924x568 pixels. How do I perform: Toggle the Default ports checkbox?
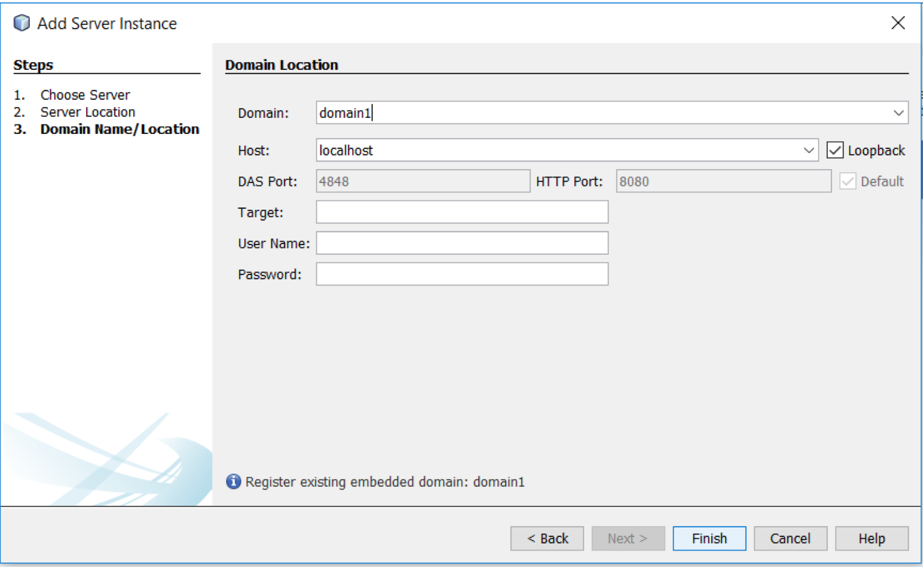(847, 182)
